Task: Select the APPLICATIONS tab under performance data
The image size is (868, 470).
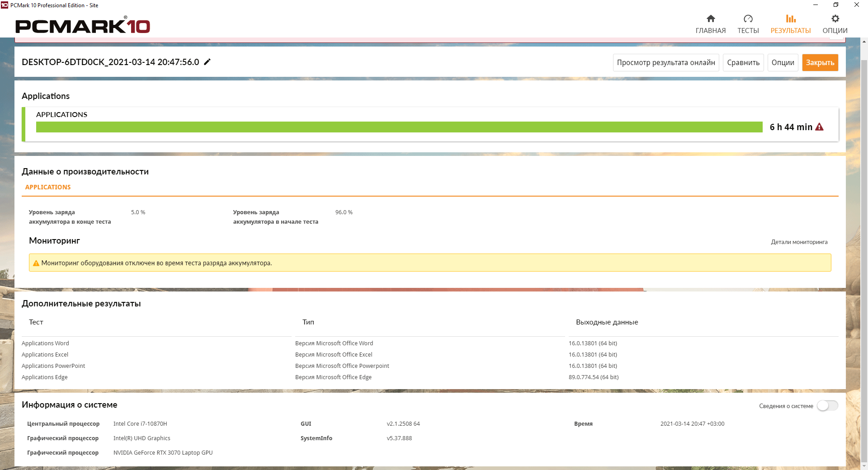Action: coord(48,187)
